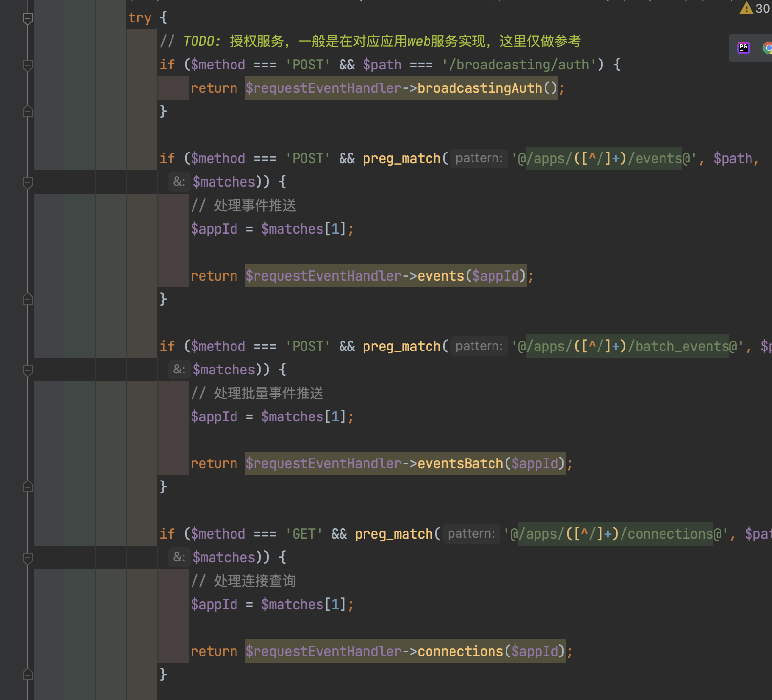Click the $path variable in broadcasting condition
The image size is (772, 700).
(x=382, y=65)
